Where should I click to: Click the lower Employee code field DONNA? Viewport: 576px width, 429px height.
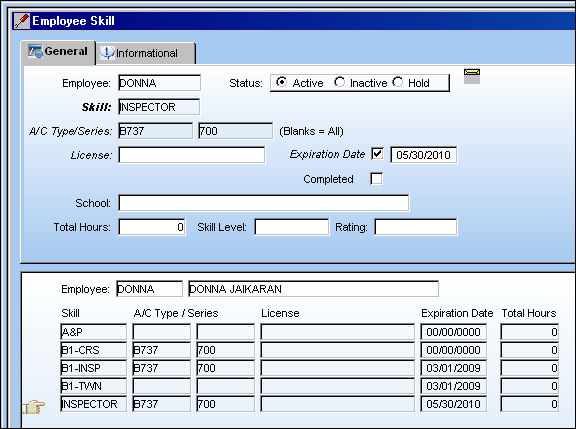point(149,289)
